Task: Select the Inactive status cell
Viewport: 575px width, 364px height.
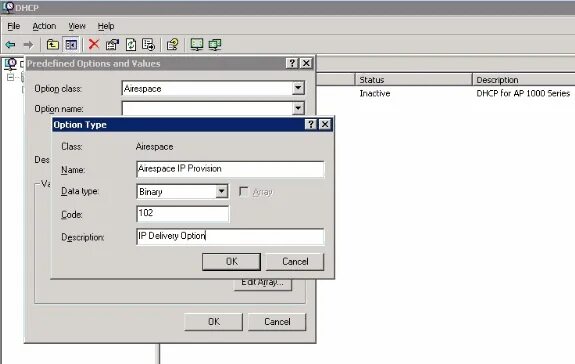Action: point(375,93)
